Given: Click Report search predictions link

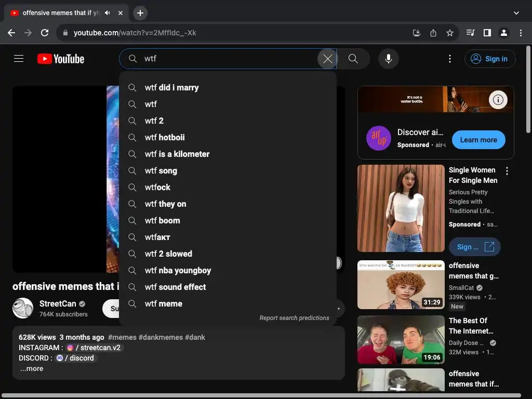Looking at the screenshot, I should (x=294, y=318).
